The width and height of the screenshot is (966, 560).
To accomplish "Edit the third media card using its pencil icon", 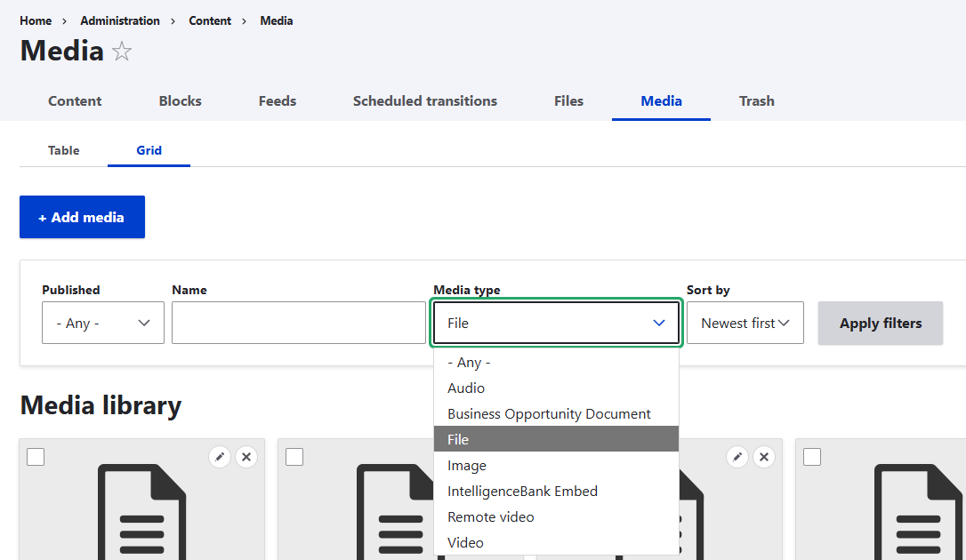I will 737,456.
